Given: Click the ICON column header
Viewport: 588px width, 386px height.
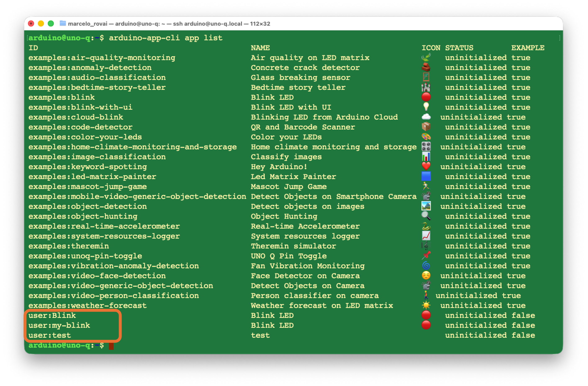Looking at the screenshot, I should tap(431, 48).
